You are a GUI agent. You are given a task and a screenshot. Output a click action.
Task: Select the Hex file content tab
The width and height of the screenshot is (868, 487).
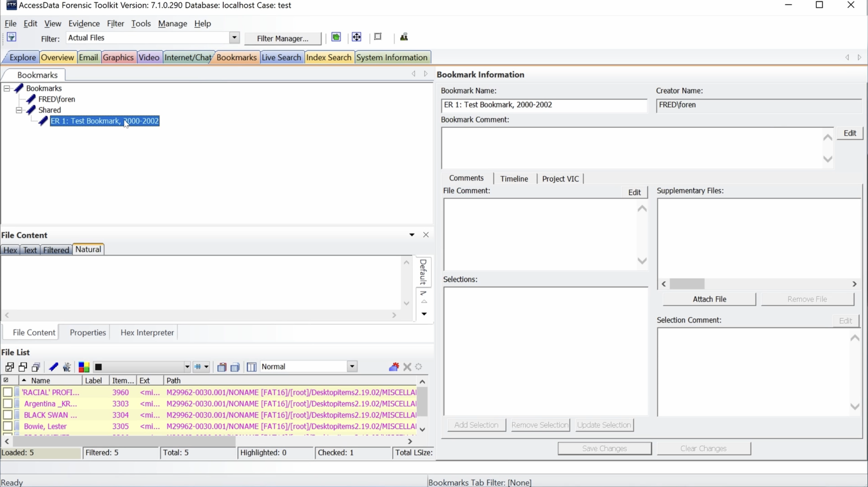point(10,249)
